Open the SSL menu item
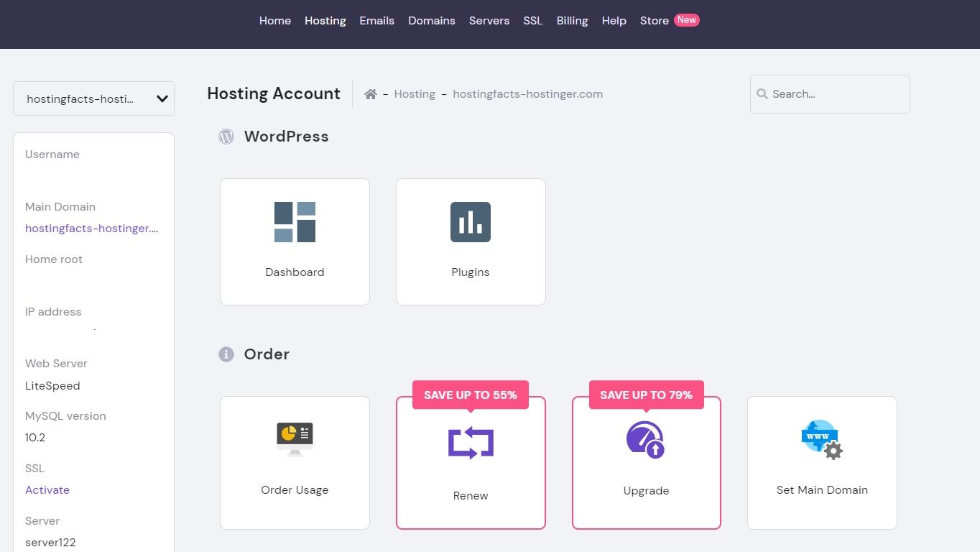Viewport: 980px width, 552px height. click(x=533, y=21)
